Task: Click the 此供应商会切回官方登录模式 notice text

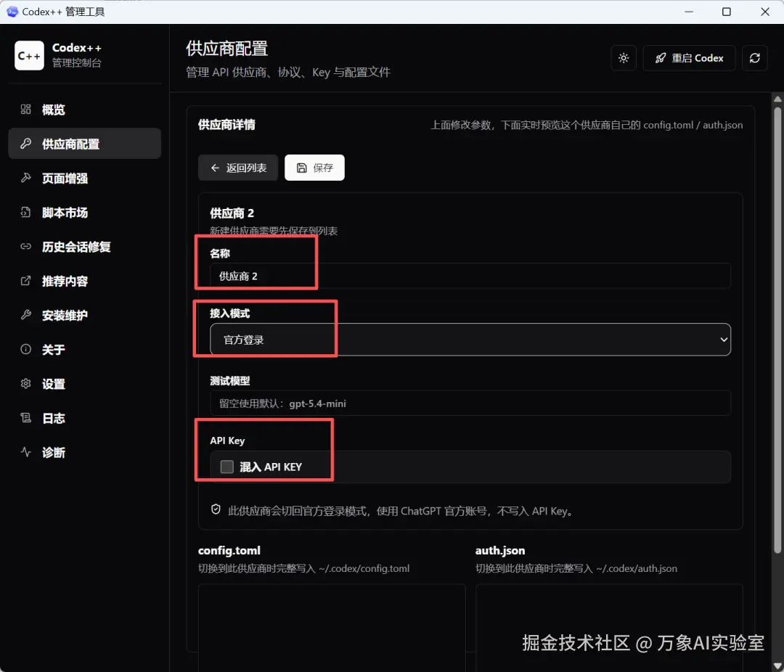Action: tap(401, 511)
